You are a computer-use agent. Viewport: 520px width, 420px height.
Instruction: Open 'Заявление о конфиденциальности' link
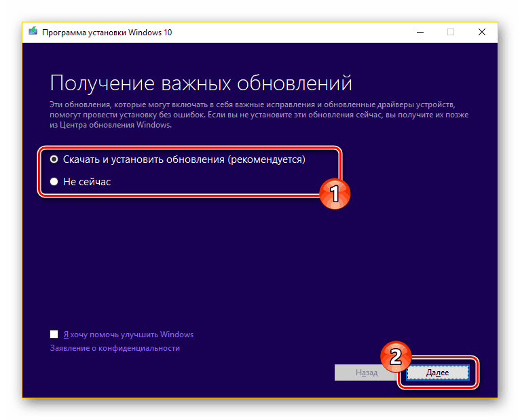point(115,348)
